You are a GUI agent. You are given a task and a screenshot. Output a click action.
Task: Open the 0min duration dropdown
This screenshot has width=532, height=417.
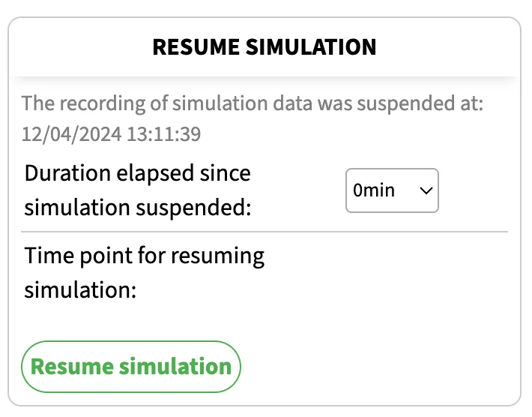(392, 190)
